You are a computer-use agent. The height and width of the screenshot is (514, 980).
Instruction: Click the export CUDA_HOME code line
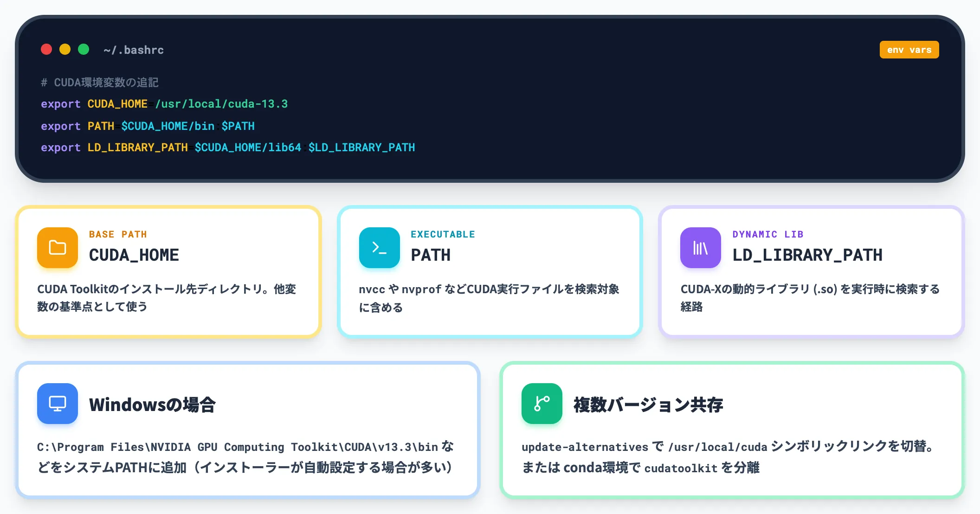pos(164,104)
